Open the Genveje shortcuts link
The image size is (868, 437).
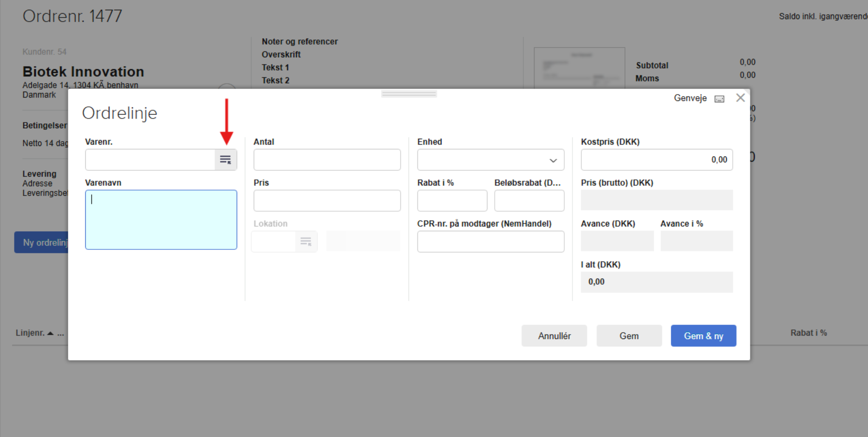click(690, 98)
